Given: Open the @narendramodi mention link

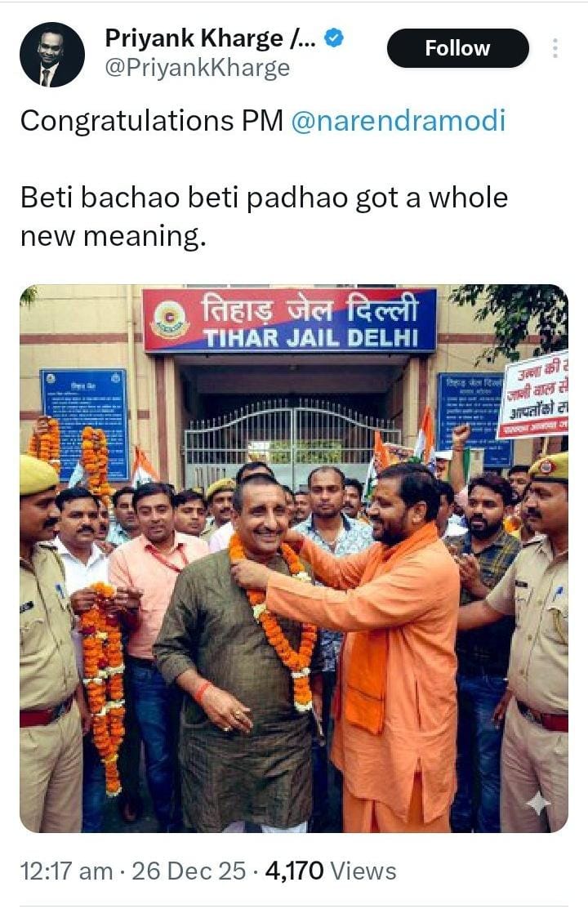Looking at the screenshot, I should point(398,121).
